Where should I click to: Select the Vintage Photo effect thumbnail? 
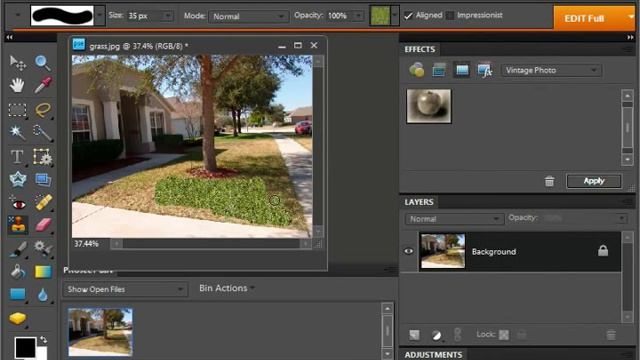(x=429, y=106)
